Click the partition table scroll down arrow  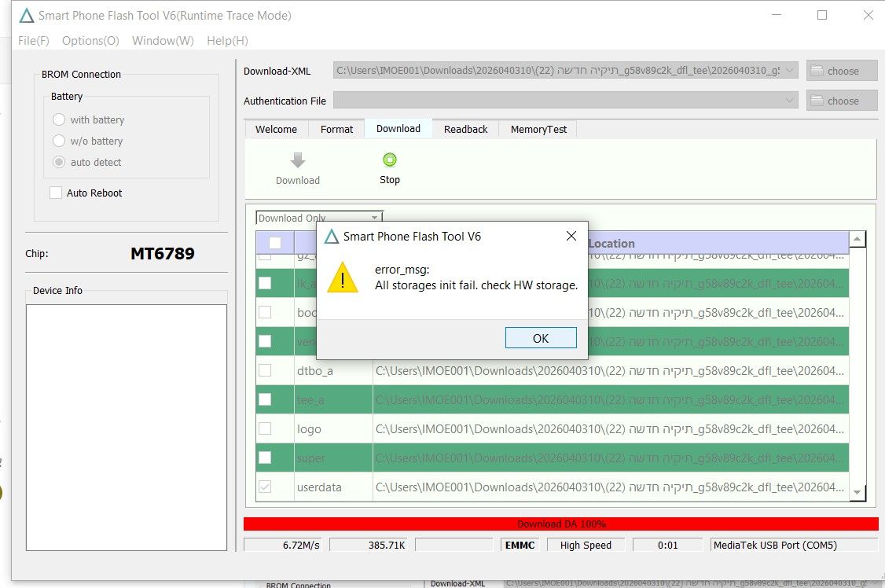[857, 493]
